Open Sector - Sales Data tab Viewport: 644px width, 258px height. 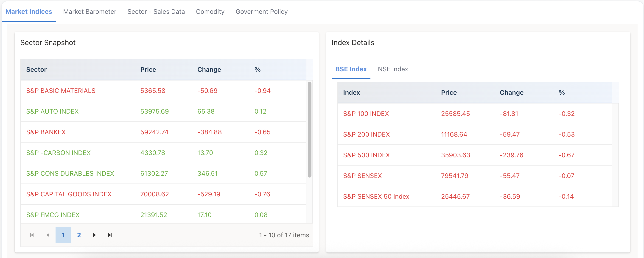[x=156, y=11]
